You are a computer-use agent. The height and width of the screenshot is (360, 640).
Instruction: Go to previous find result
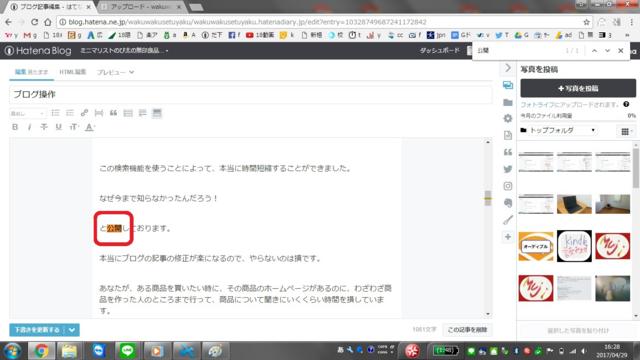594,51
